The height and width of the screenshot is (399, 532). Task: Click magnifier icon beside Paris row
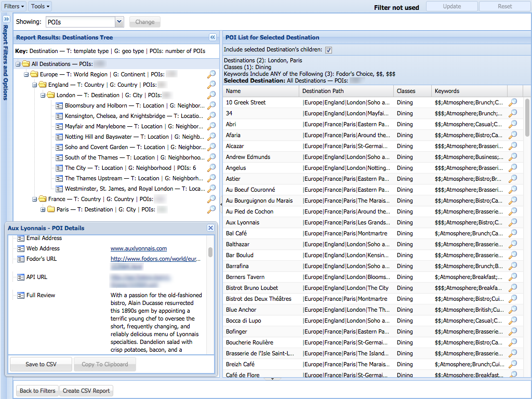click(211, 209)
